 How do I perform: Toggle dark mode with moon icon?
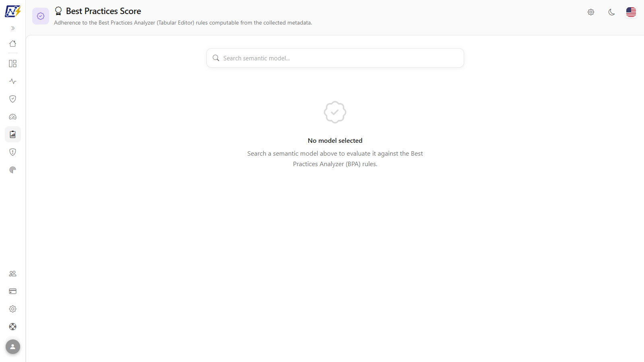click(x=612, y=12)
